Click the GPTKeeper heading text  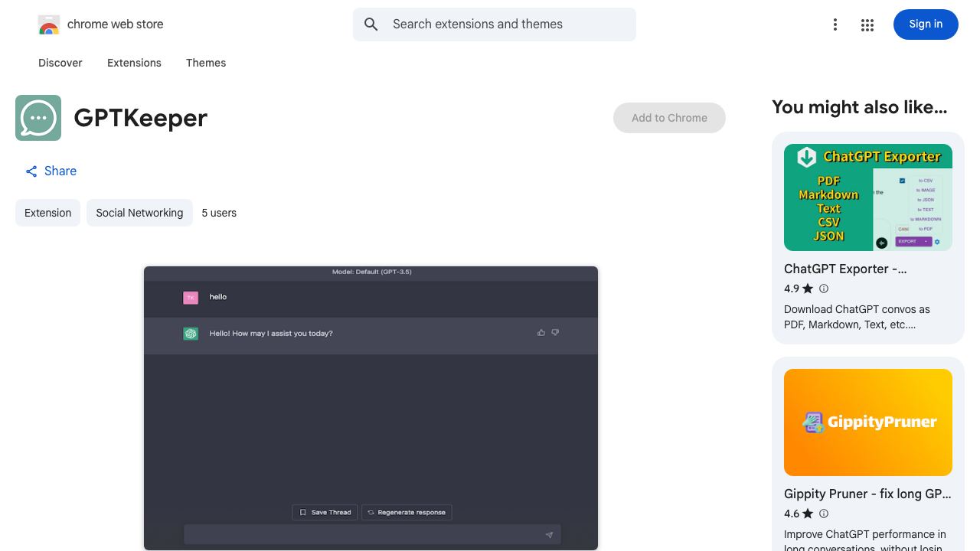coord(141,118)
